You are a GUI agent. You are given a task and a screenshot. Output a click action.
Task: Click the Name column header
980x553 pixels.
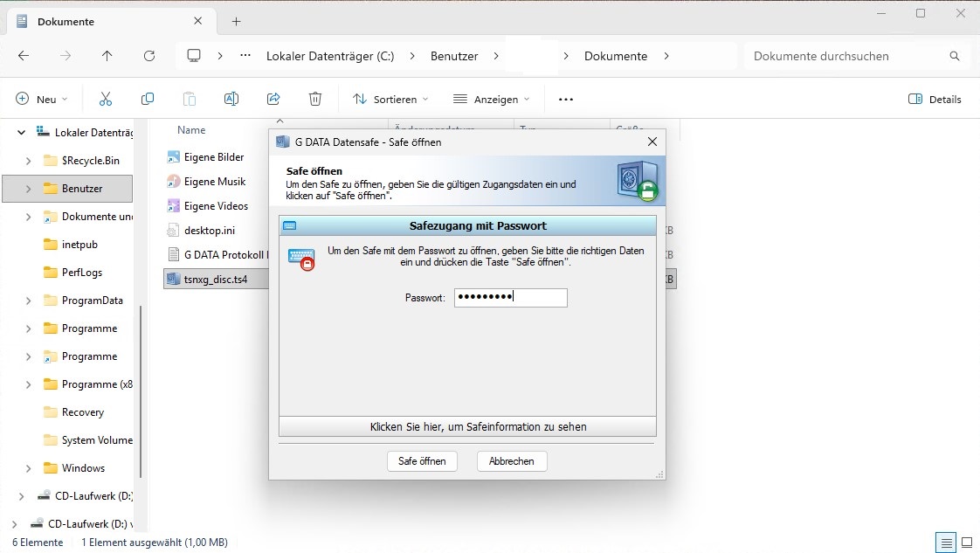191,130
